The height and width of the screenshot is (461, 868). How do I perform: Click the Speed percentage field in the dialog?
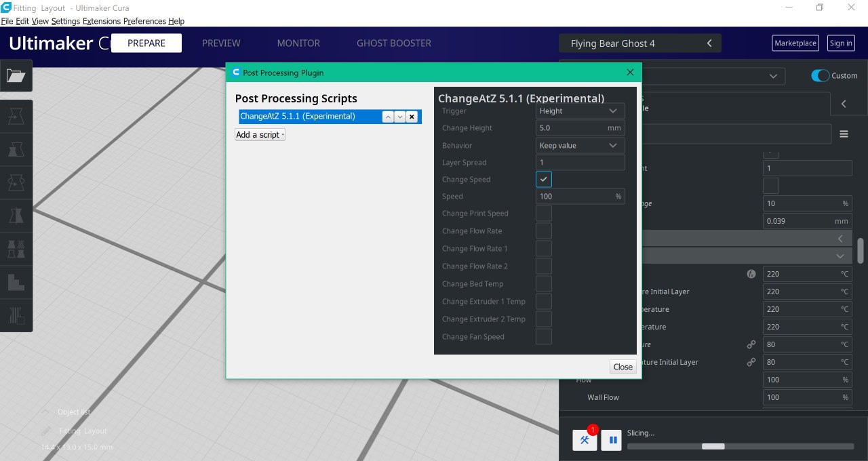(x=580, y=197)
